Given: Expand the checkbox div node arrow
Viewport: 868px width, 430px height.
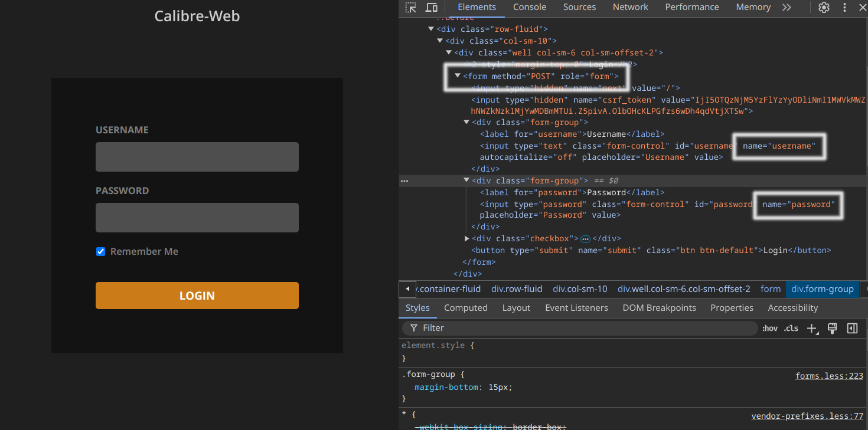Looking at the screenshot, I should pos(466,239).
